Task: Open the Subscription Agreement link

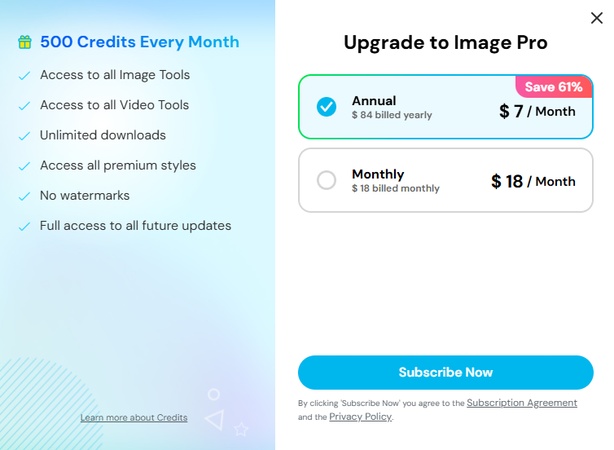Action: click(x=522, y=403)
